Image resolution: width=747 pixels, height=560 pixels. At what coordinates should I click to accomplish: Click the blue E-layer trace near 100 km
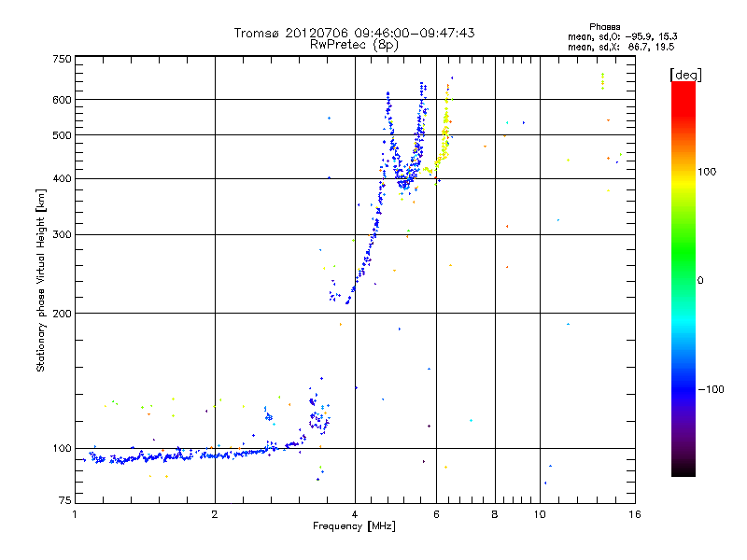tap(190, 455)
